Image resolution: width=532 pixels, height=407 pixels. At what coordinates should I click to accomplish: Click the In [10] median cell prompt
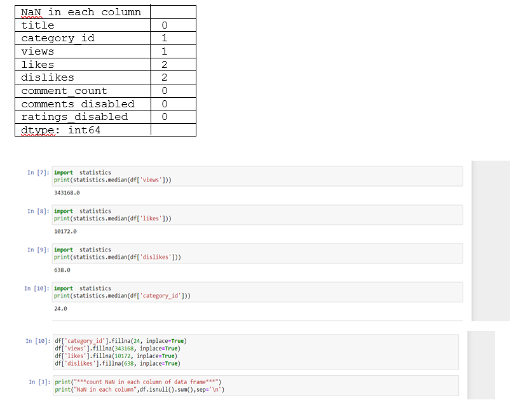[36, 288]
